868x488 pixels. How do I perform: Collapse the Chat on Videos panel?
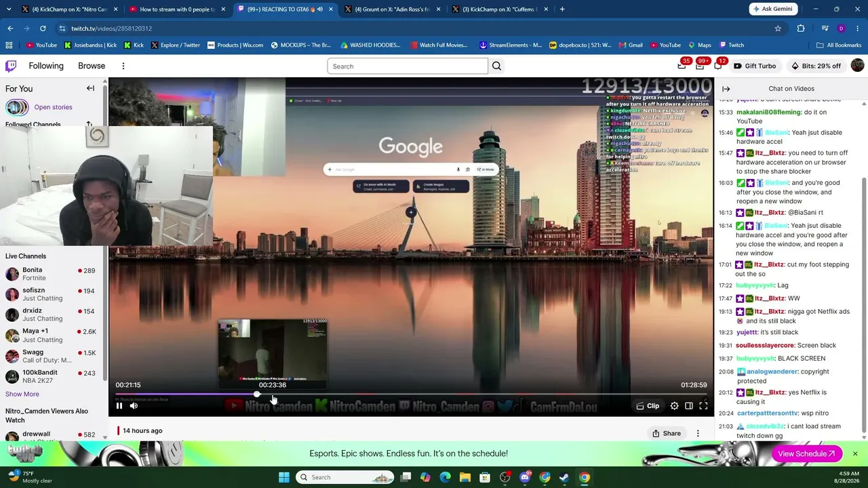(726, 89)
